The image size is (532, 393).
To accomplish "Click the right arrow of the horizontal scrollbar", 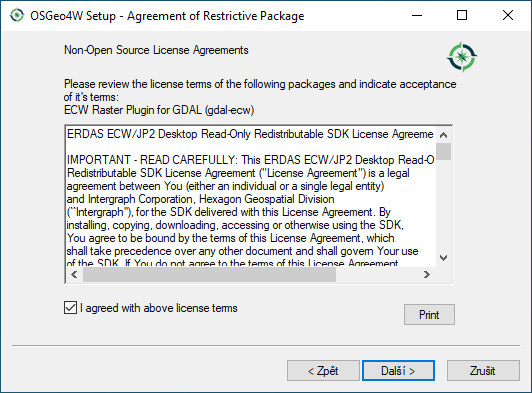I will (427, 274).
